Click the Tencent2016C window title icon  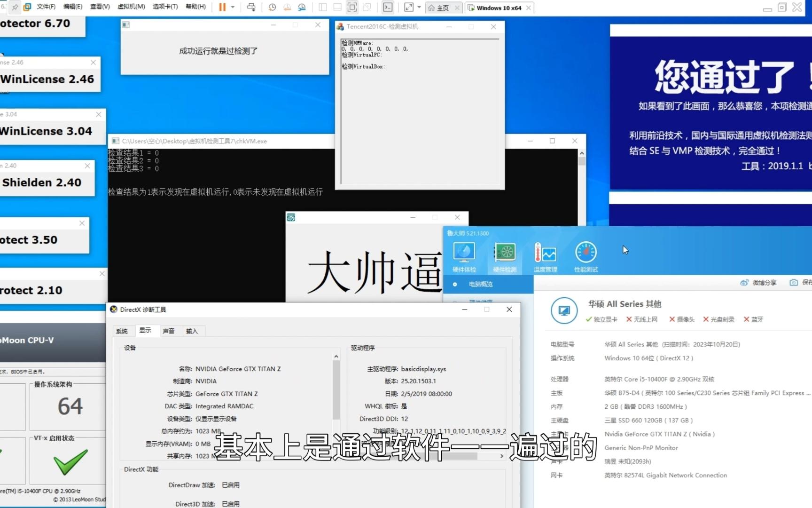pyautogui.click(x=340, y=27)
